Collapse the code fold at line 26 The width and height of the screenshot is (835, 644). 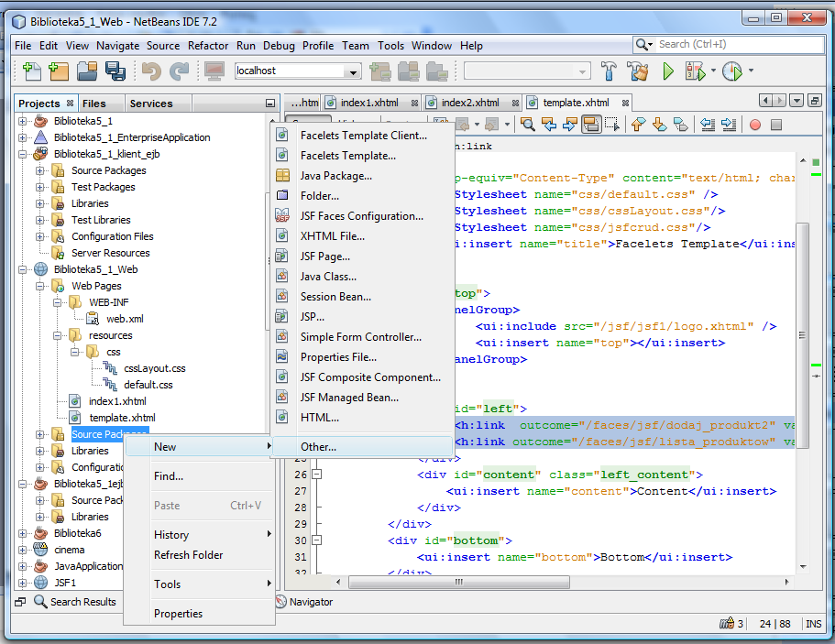[316, 475]
